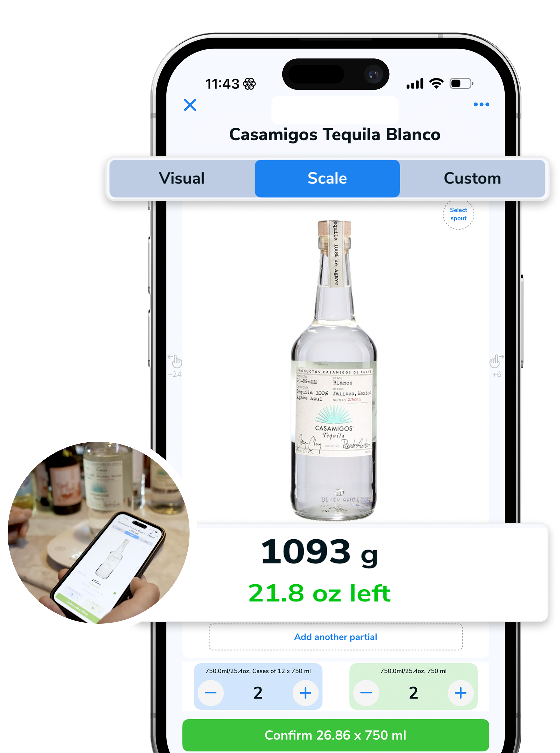Increase the 750 ml bottle count
Screen dimensions: 560x753
(461, 693)
